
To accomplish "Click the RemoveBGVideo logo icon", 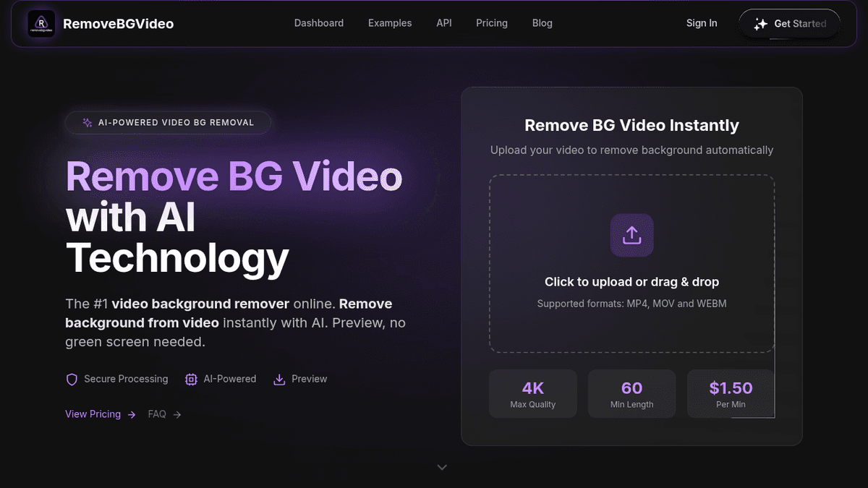I will click(41, 23).
